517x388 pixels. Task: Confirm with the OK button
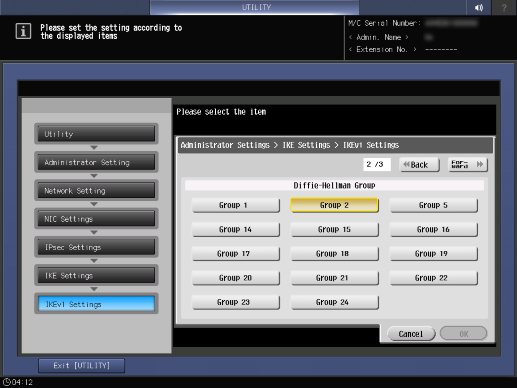pos(463,334)
